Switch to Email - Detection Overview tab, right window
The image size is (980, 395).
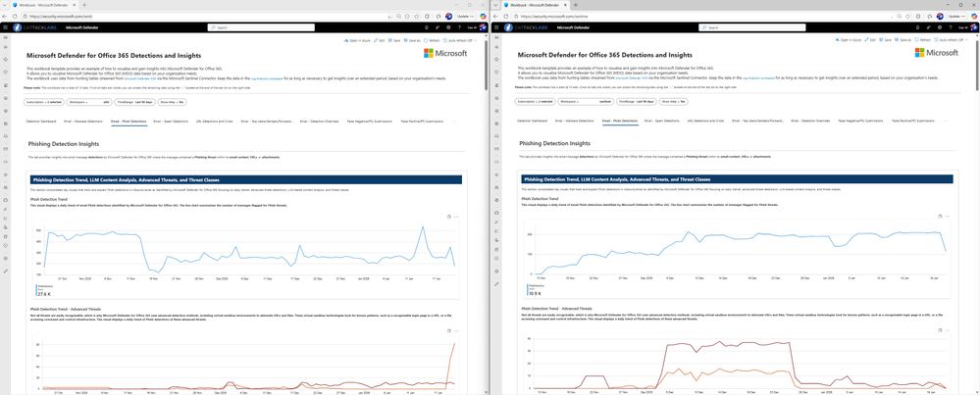810,121
